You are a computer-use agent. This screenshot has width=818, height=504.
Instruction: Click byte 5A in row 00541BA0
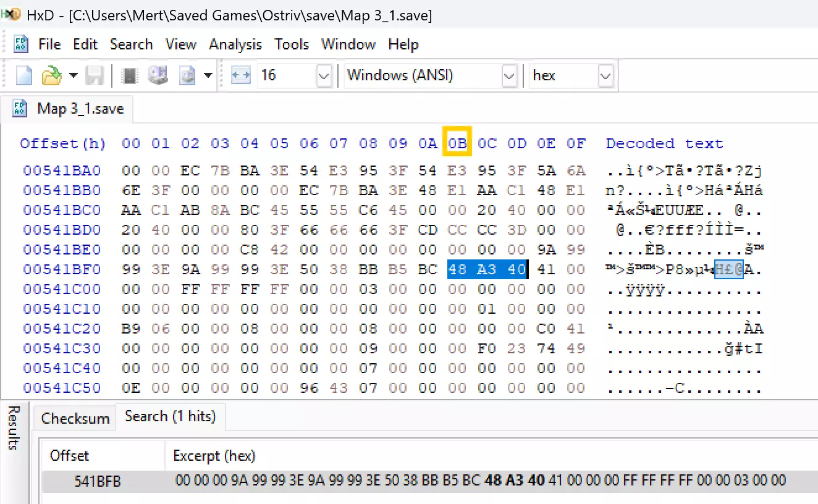tap(546, 170)
